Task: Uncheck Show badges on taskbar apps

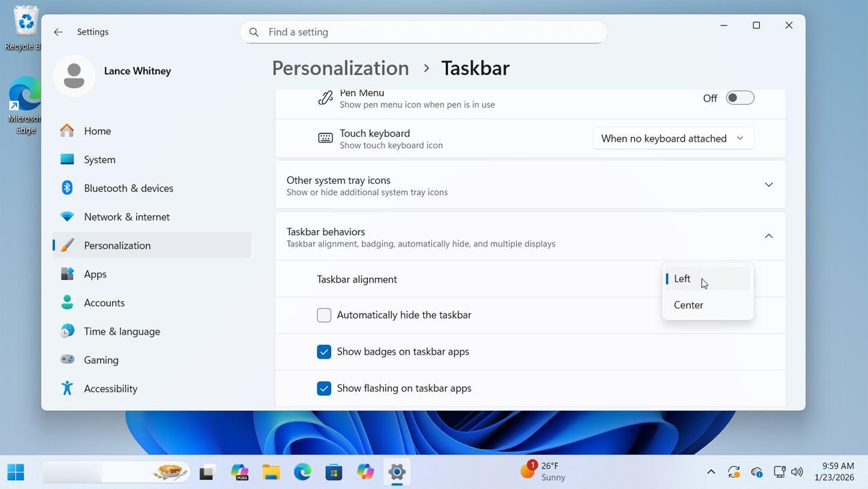Action: coord(324,351)
